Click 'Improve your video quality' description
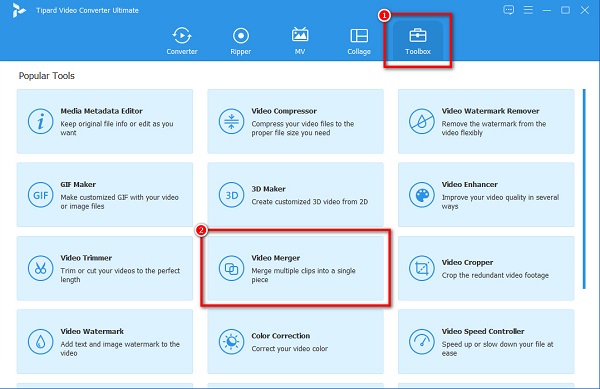The image size is (600, 389). pos(500,202)
